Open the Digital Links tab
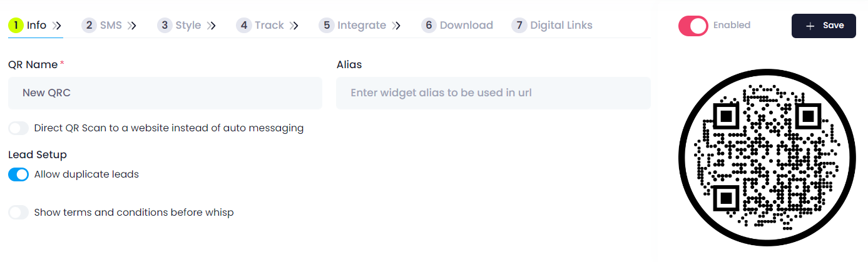Screen dimensions: 868x262 click(x=552, y=26)
